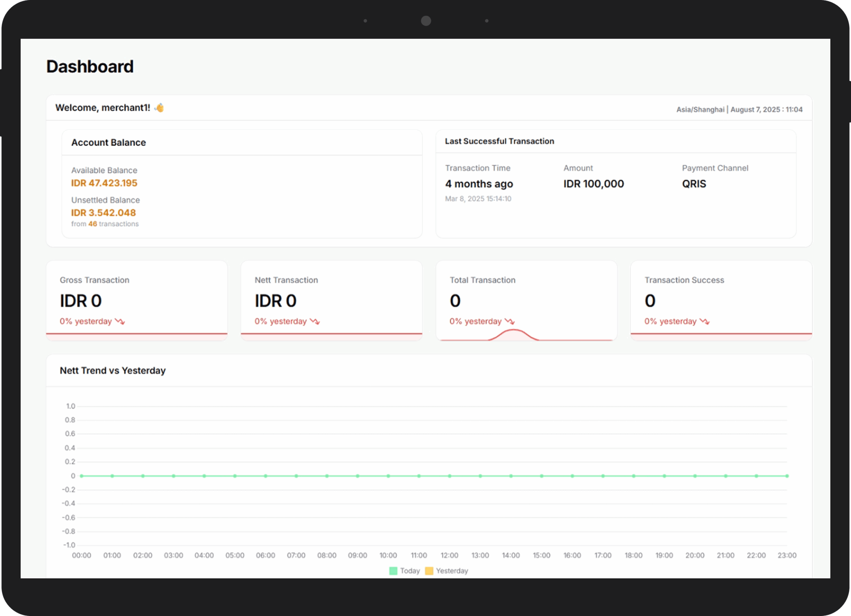Hide the Today series via legend label

(x=410, y=570)
